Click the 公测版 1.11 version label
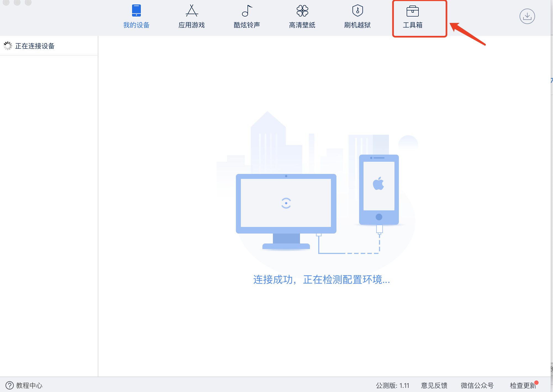 coord(392,385)
